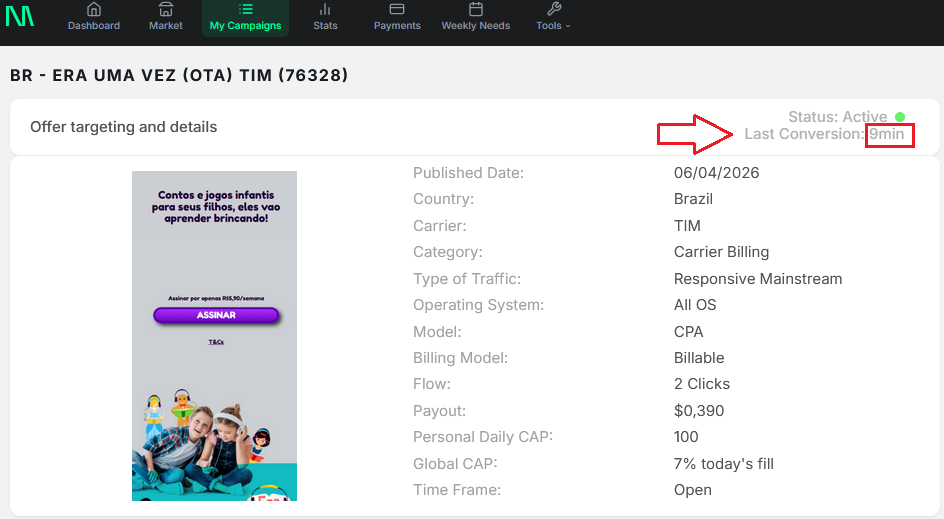Open the Payments tab label
Screen dimensions: 944x519
[397, 25]
